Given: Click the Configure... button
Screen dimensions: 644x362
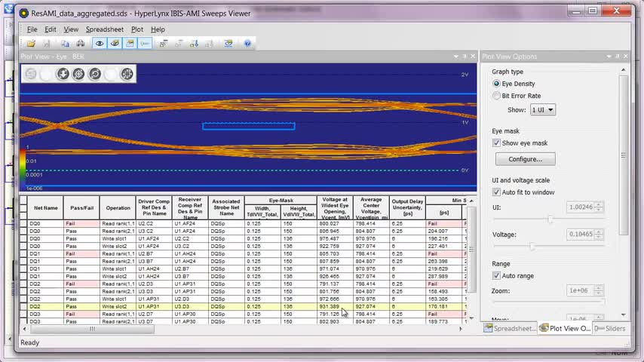Looking at the screenshot, I should click(525, 159).
